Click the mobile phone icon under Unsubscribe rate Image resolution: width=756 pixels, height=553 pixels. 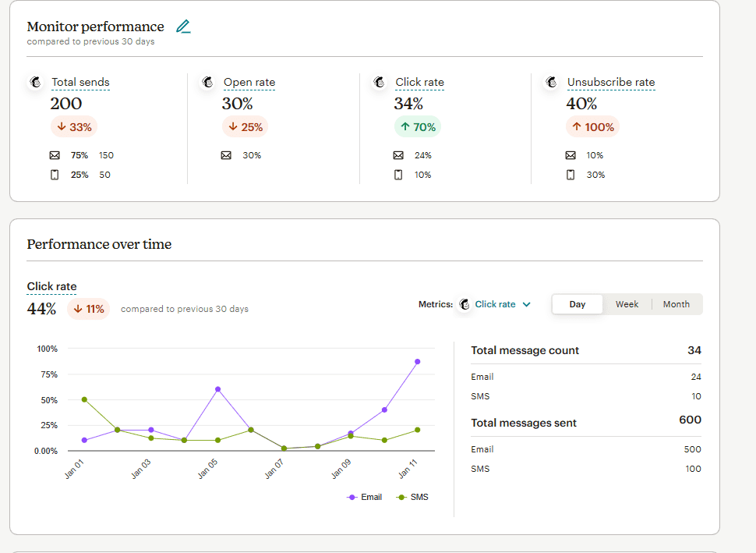point(570,175)
